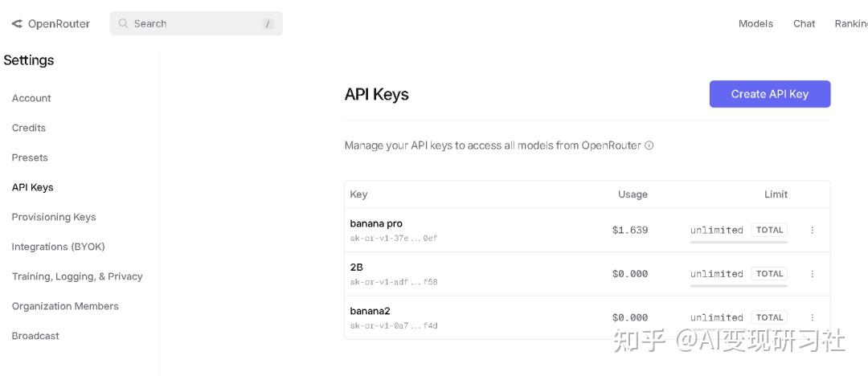Click the banana pro key name
The image size is (868, 376).
tap(376, 223)
